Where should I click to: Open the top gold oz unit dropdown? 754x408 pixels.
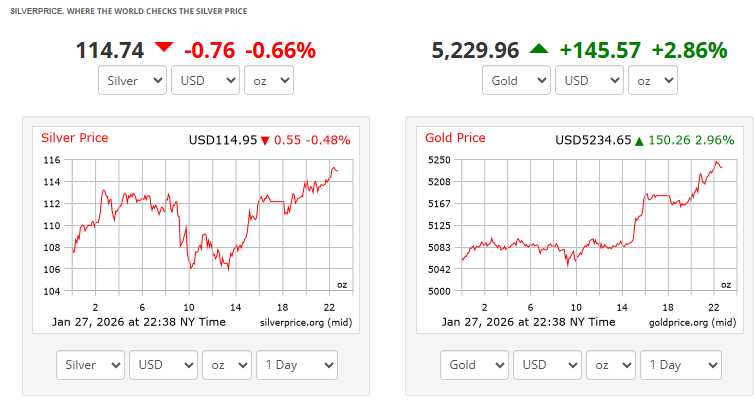(x=652, y=80)
